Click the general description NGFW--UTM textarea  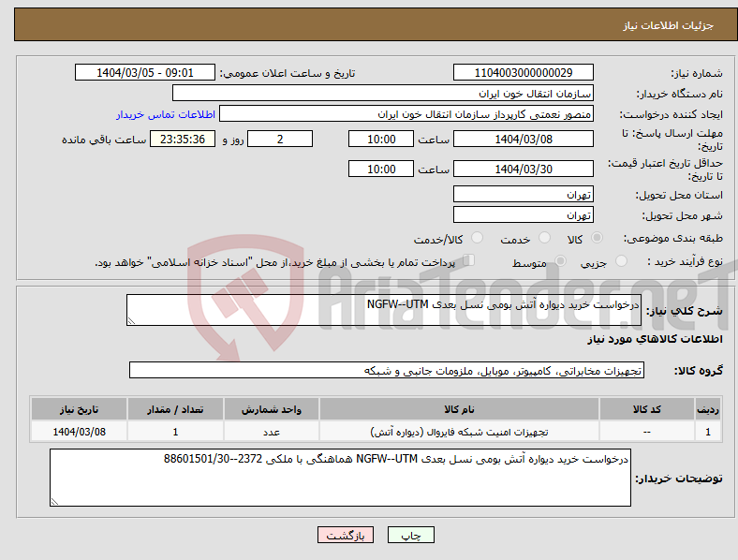[384, 310]
